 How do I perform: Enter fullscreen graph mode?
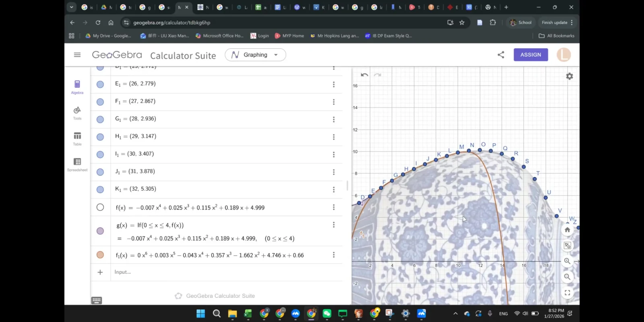pyautogui.click(x=567, y=293)
